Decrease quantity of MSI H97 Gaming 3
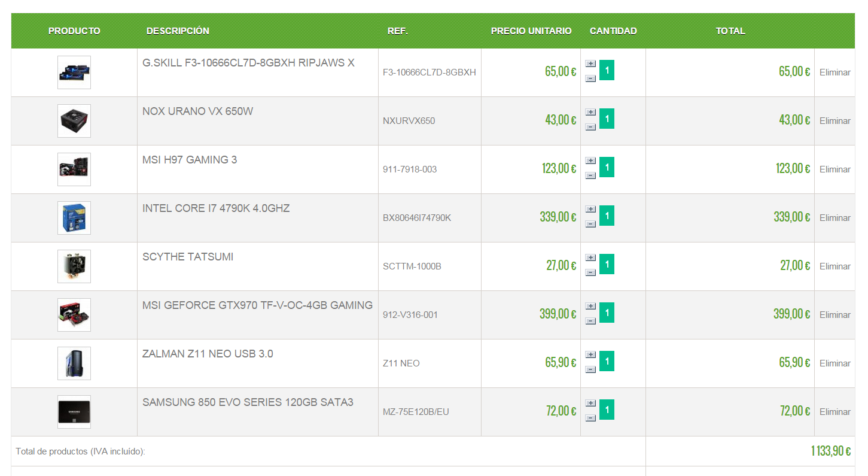Screen dimensions: 868x476 [590, 175]
